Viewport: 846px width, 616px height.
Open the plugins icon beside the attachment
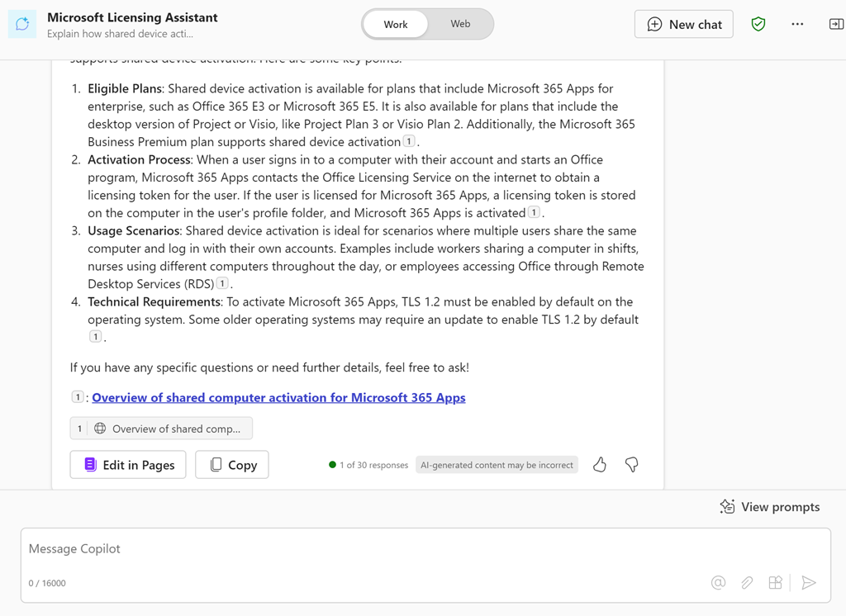click(x=775, y=582)
